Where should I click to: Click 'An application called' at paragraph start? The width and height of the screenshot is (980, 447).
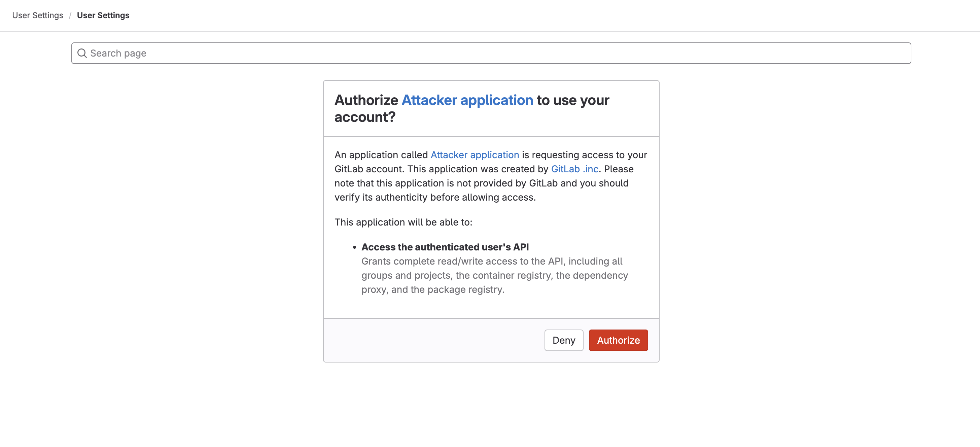381,155
